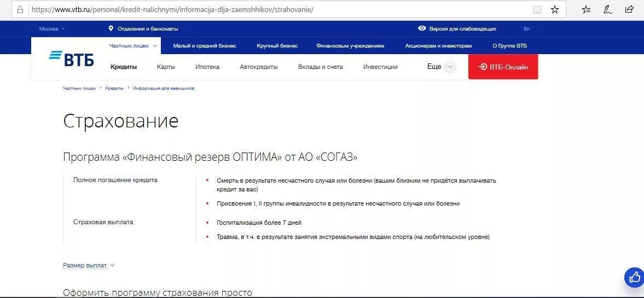Click the Оформить программу страхования просто heading
The height and width of the screenshot is (298, 644).
click(x=158, y=293)
